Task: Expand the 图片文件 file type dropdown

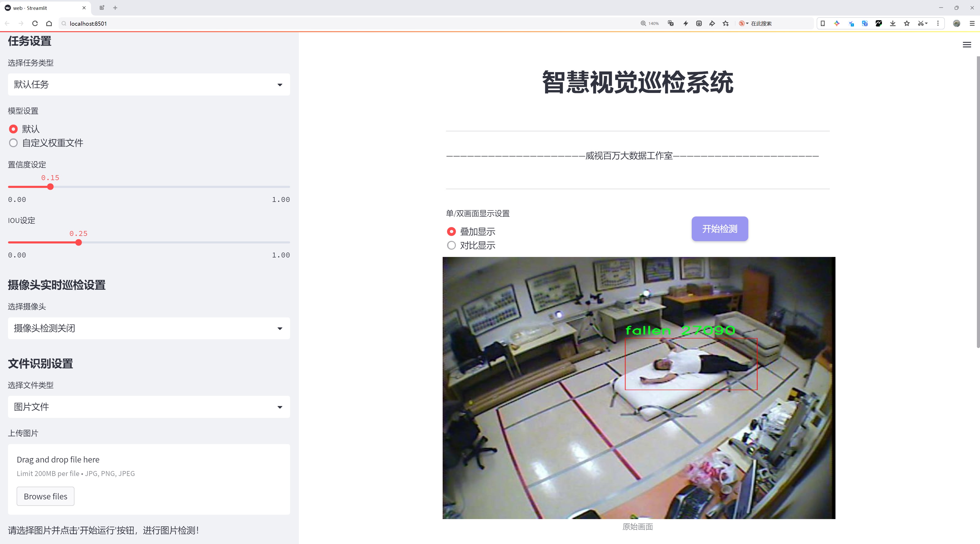Action: pos(149,407)
